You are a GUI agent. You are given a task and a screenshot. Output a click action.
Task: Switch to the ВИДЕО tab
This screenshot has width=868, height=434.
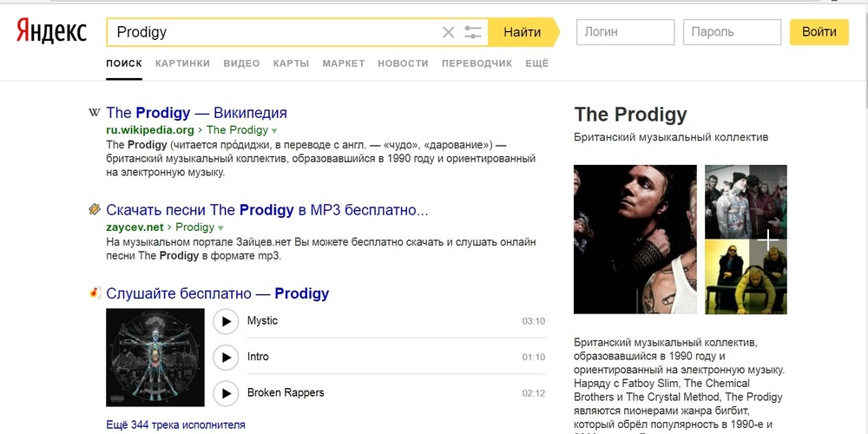(241, 63)
